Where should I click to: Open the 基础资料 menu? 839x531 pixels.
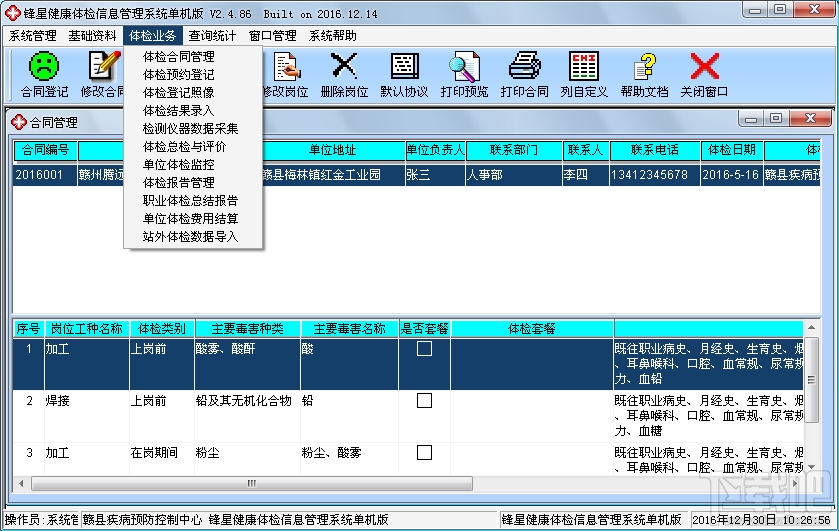coord(93,36)
